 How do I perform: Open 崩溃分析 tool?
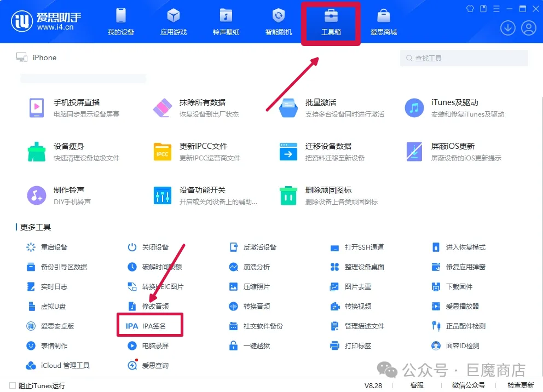point(250,267)
